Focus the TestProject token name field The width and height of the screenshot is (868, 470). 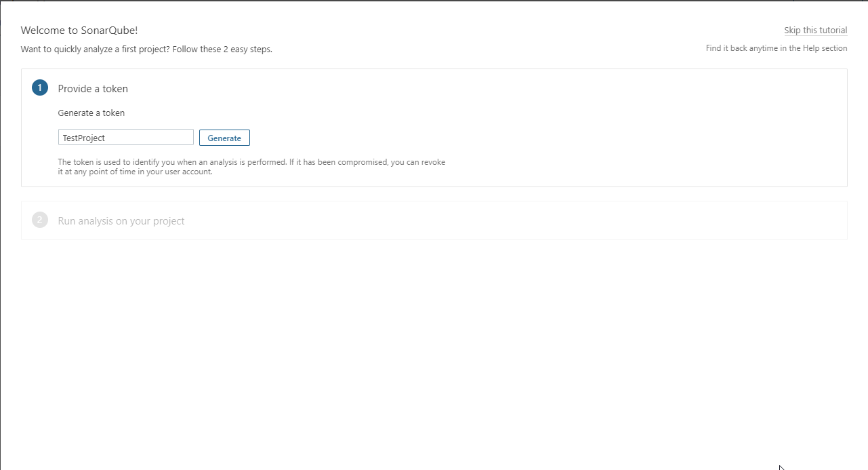[126, 138]
